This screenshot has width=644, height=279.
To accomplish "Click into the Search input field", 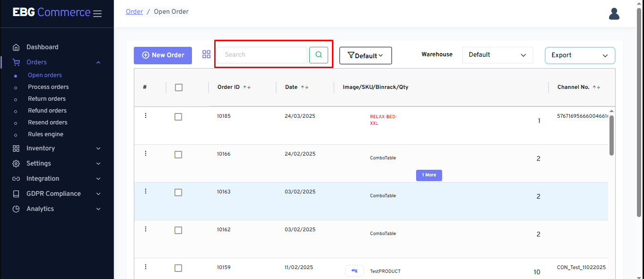I will pos(262,55).
